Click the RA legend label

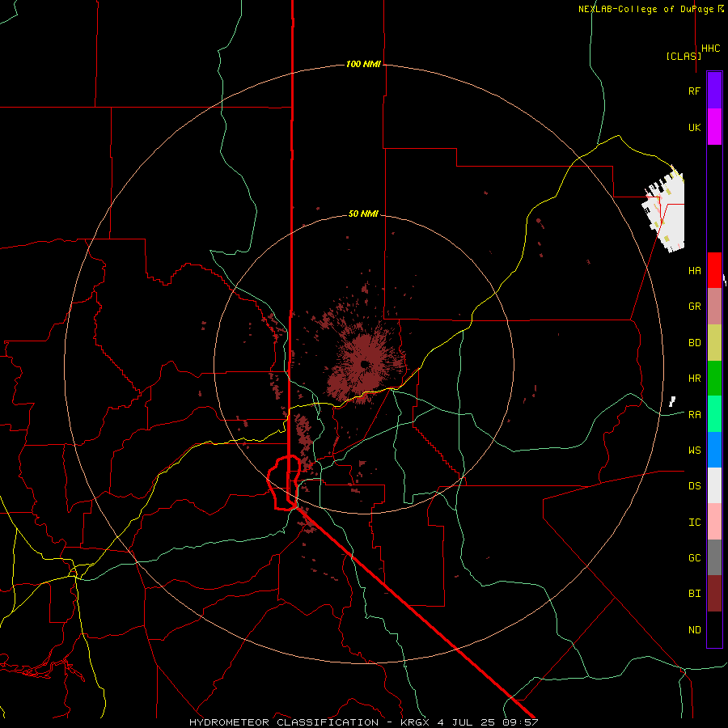click(694, 415)
